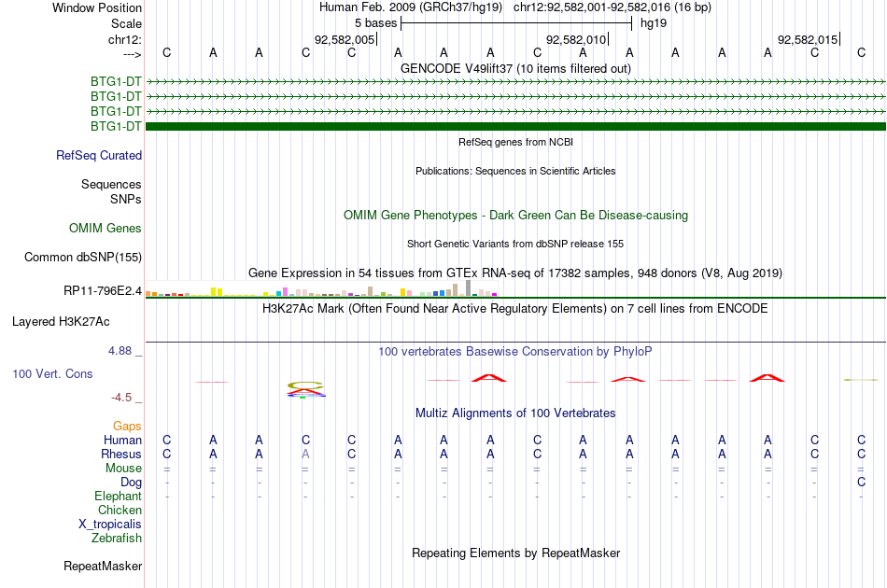Click the tallest gray bar in the GTEx chart
This screenshot has height=588, width=887.
(x=468, y=288)
